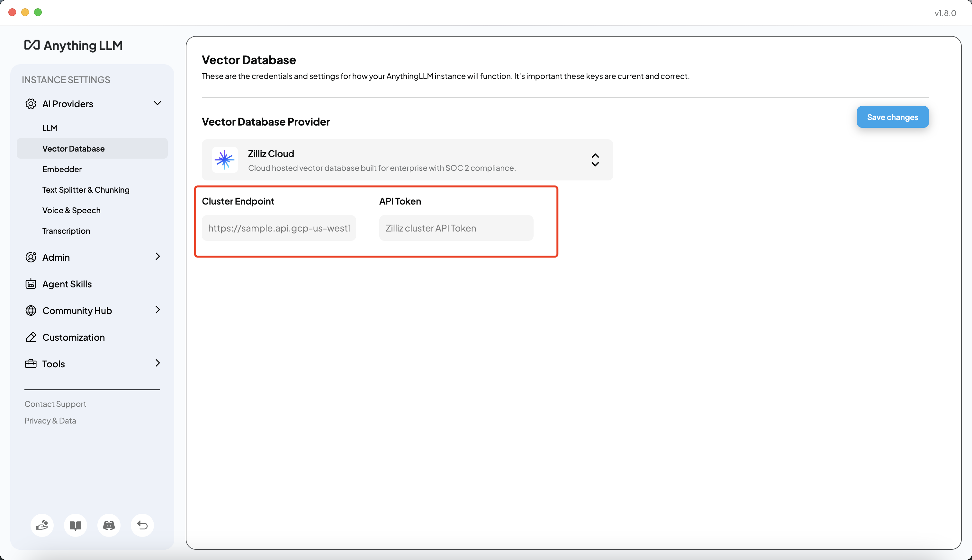Focus the Cluster Endpoint input field
The height and width of the screenshot is (560, 972).
(279, 228)
